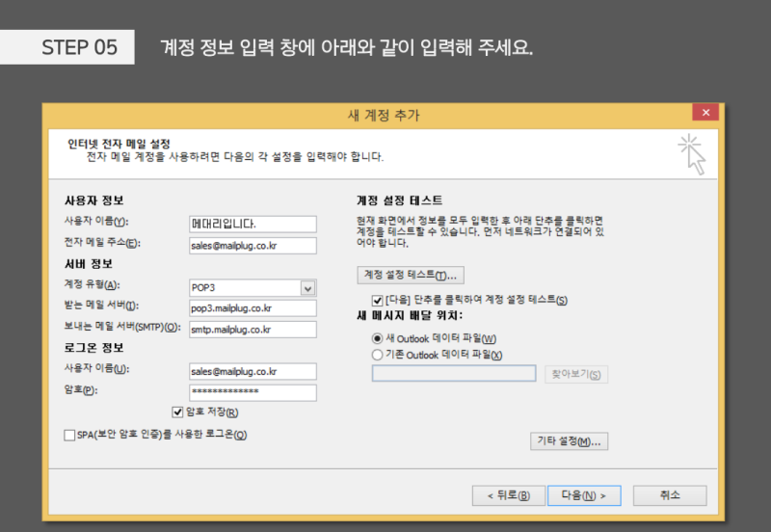The width and height of the screenshot is (771, 532).
Task: Click the 새 계정 추가 title text
Action: point(384,115)
